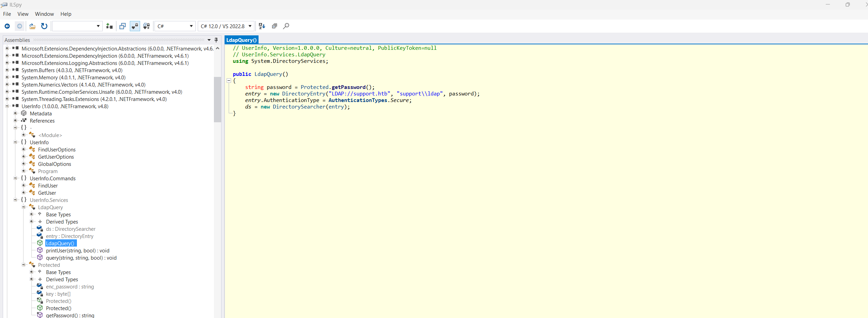Image resolution: width=868 pixels, height=318 pixels.
Task: Click Collapse all tree nodes icon
Action: [274, 26]
